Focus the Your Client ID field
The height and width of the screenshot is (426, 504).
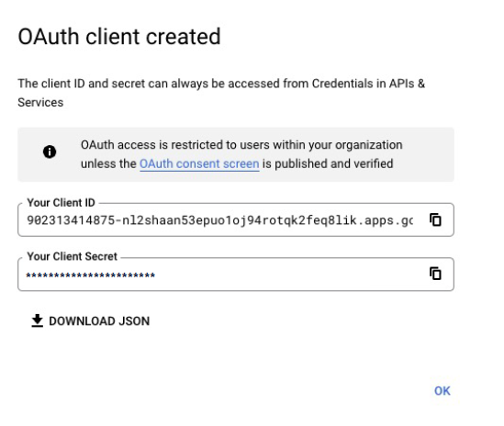pos(236,220)
